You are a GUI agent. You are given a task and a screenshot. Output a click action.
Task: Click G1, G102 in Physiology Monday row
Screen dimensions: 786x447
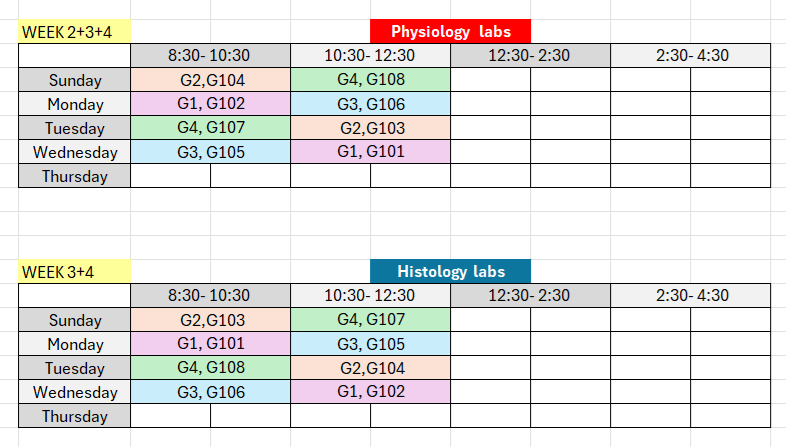pos(211,104)
